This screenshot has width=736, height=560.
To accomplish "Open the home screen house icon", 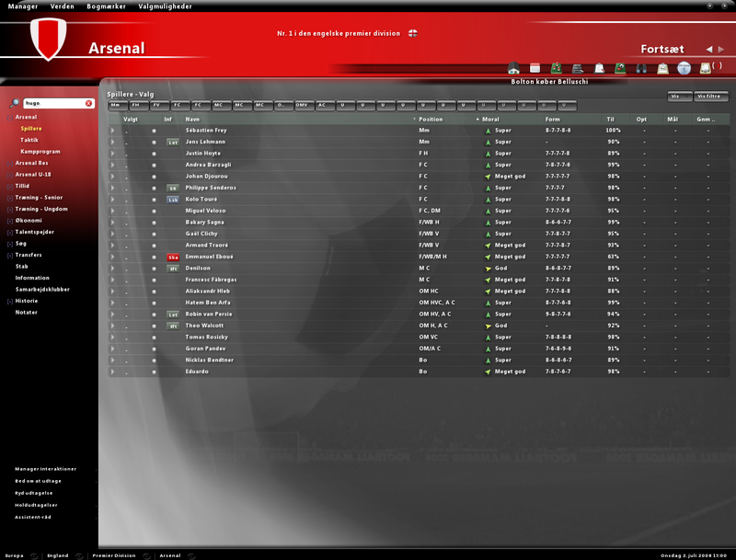I will pyautogui.click(x=513, y=68).
